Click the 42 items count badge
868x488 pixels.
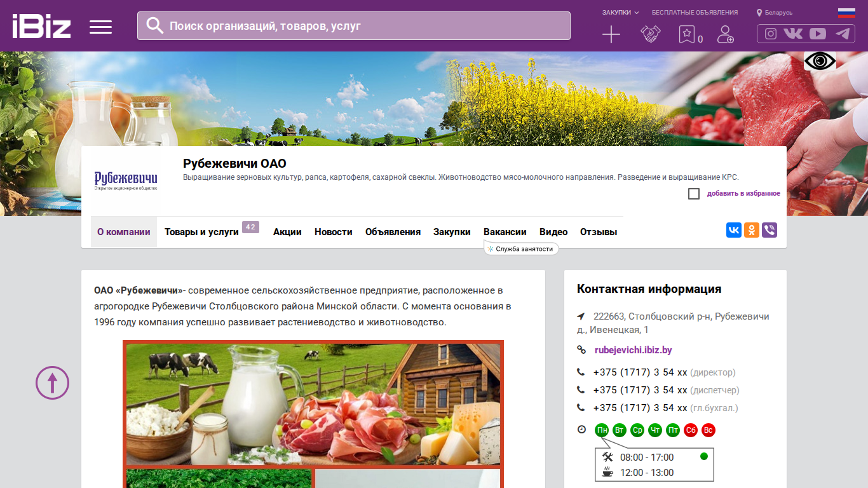click(x=250, y=227)
